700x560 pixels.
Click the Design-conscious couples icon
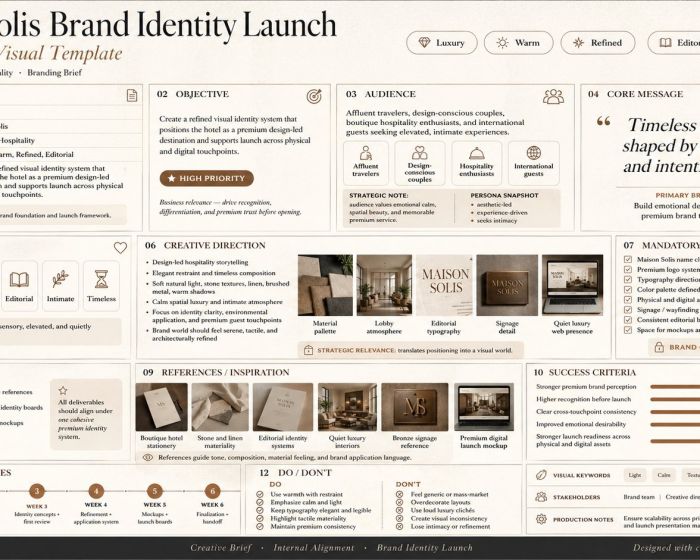(x=419, y=153)
